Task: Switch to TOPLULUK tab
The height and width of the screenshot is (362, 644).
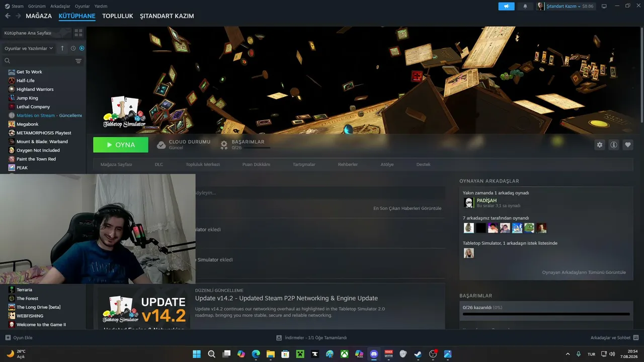Action: click(x=118, y=16)
